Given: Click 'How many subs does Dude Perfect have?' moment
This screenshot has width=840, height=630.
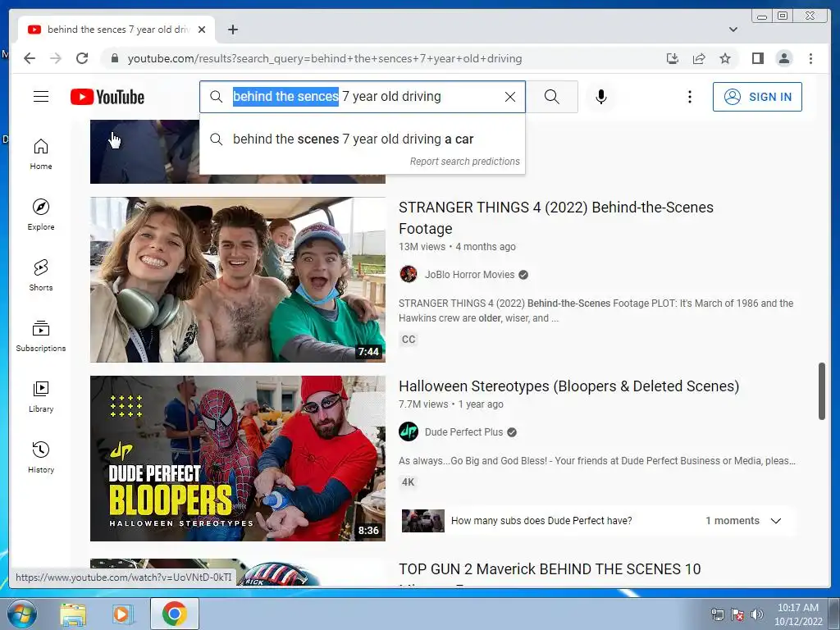Looking at the screenshot, I should point(541,521).
